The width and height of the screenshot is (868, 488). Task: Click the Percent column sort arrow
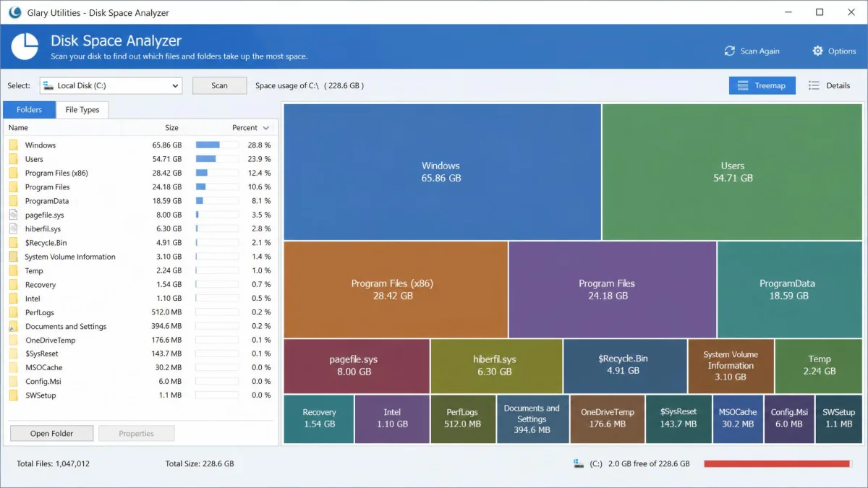click(266, 128)
